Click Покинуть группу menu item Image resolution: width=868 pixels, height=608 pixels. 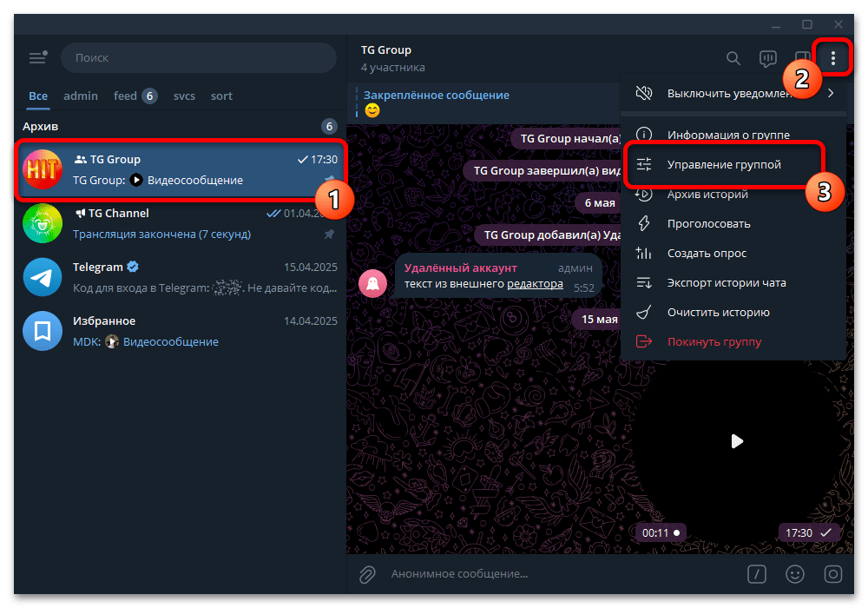pyautogui.click(x=733, y=341)
